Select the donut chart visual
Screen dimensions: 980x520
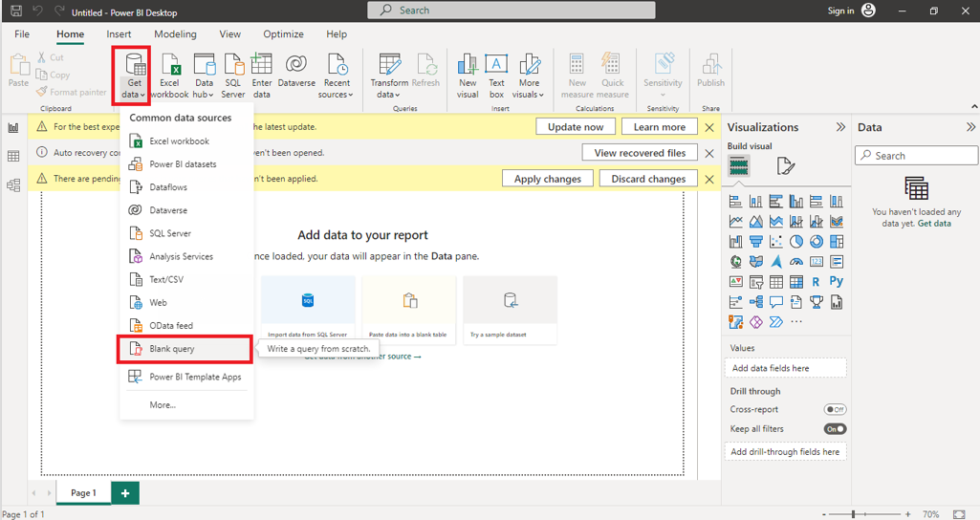click(x=817, y=241)
